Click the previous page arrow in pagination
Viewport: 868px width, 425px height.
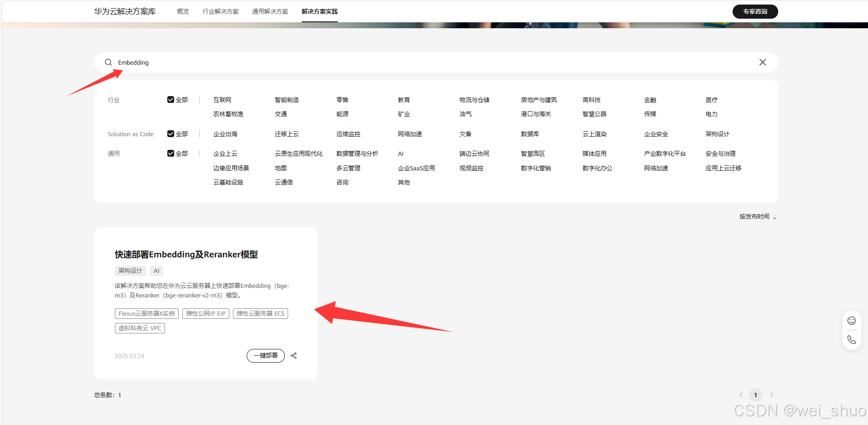[740, 395]
